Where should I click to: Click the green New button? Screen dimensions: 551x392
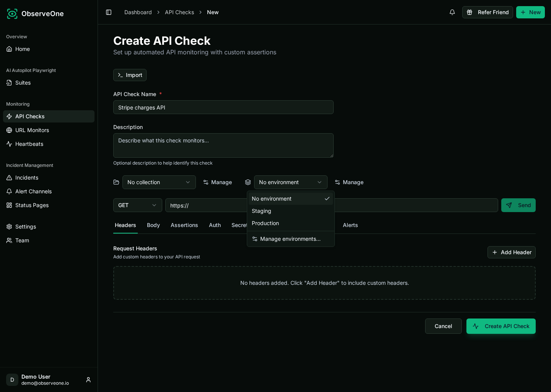point(530,12)
